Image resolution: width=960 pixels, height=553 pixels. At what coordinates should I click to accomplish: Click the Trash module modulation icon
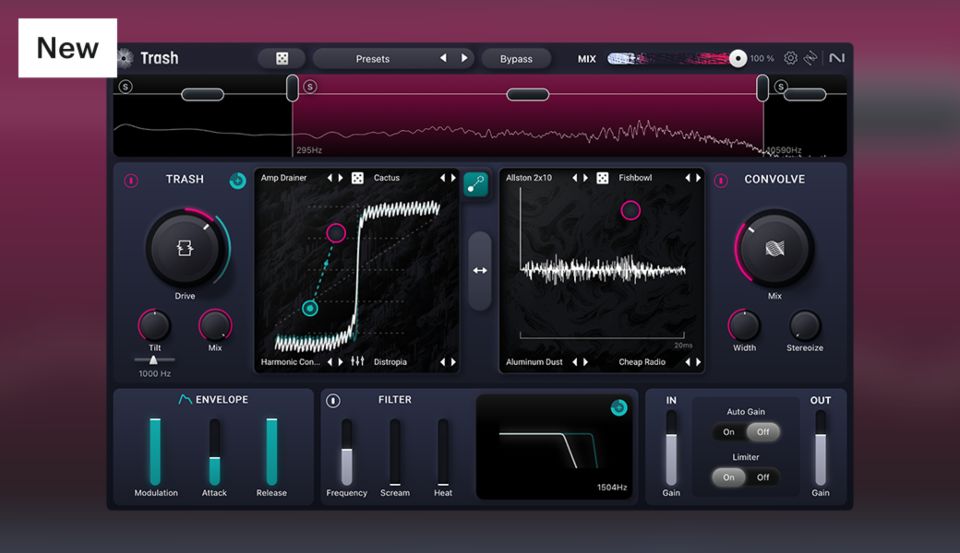pos(237,181)
